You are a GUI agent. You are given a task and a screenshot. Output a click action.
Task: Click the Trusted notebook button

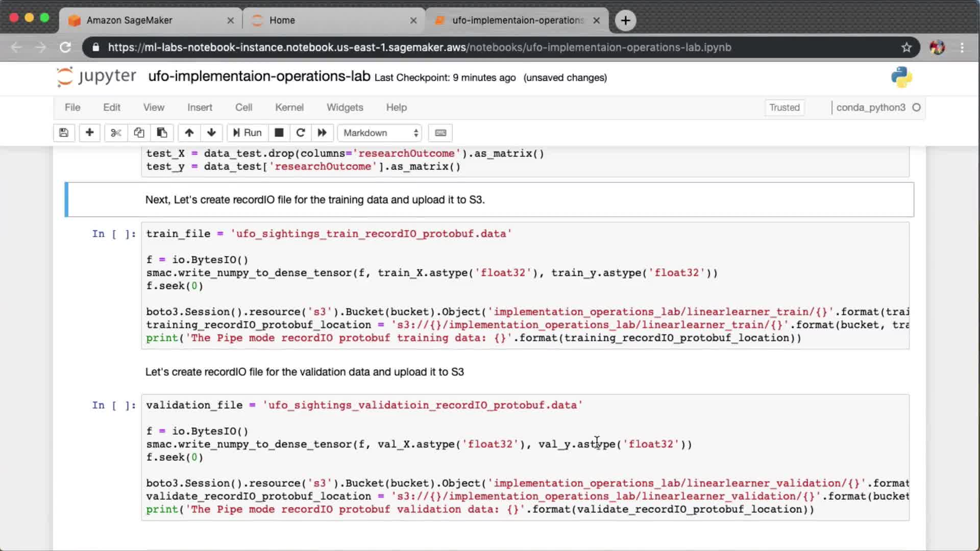(x=784, y=107)
